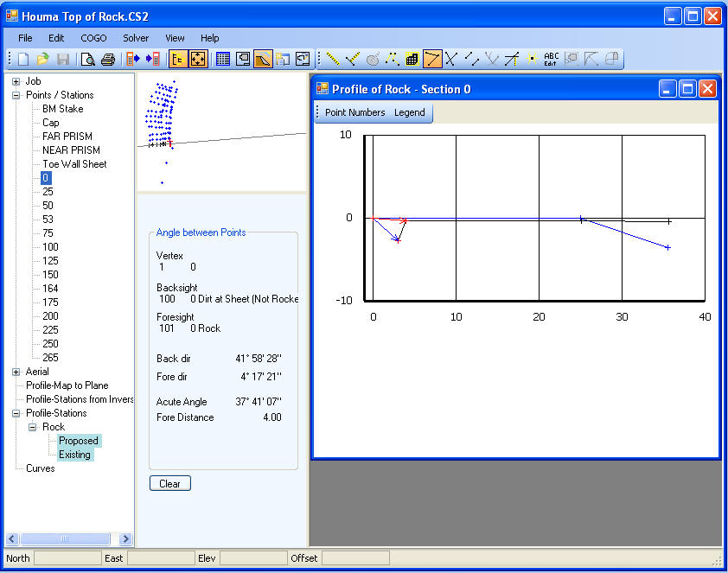This screenshot has width=728, height=573.
Task: Click the map plan view icon
Action: tap(243, 59)
